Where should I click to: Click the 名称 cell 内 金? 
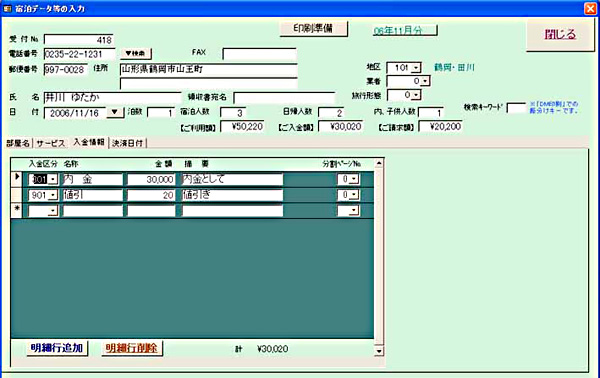pos(93,179)
